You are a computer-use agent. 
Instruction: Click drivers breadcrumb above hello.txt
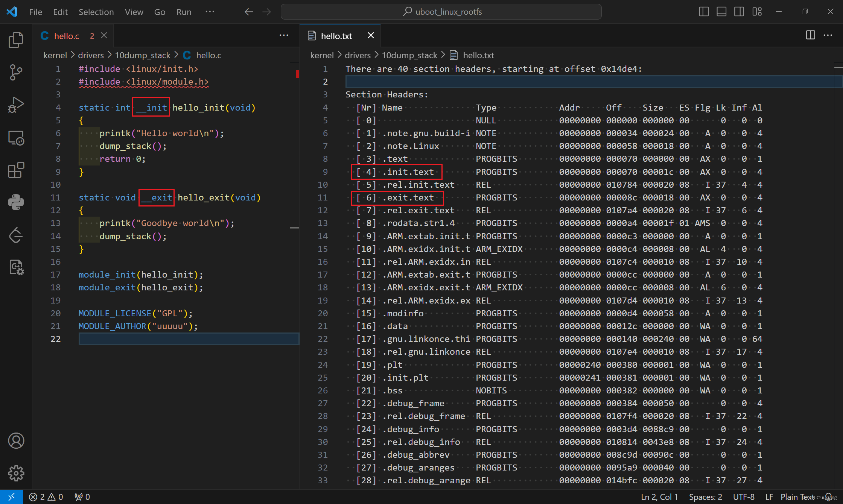(x=358, y=55)
